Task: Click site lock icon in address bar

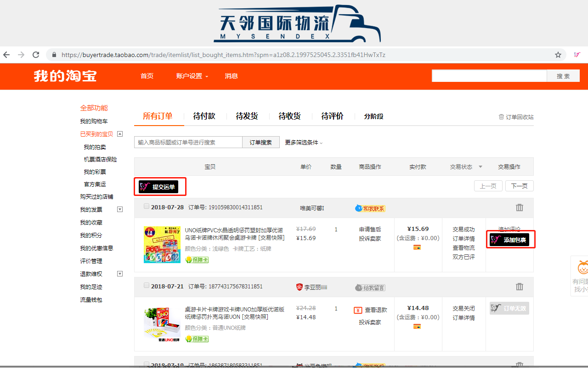Action: pos(54,55)
